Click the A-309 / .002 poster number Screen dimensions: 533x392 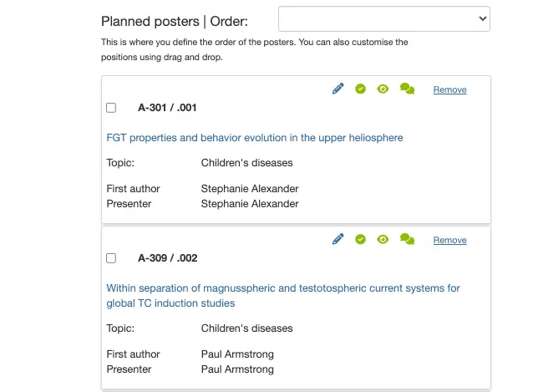(167, 258)
